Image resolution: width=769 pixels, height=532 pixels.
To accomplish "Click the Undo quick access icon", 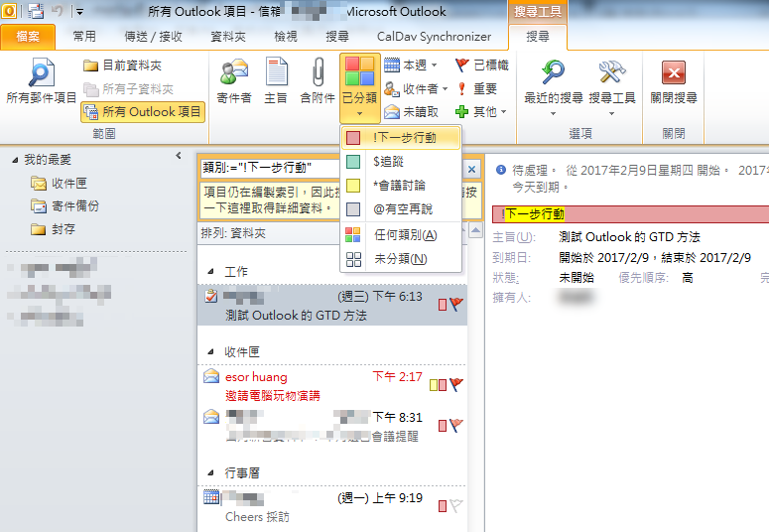I will (x=58, y=11).
